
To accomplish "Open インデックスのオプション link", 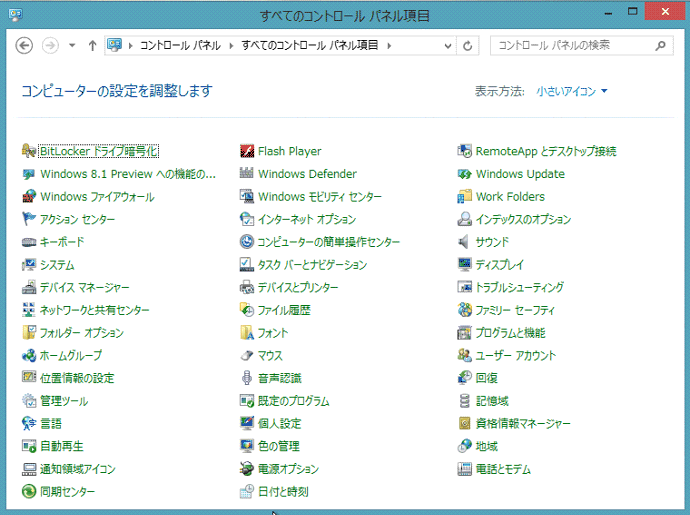I will click(x=523, y=219).
